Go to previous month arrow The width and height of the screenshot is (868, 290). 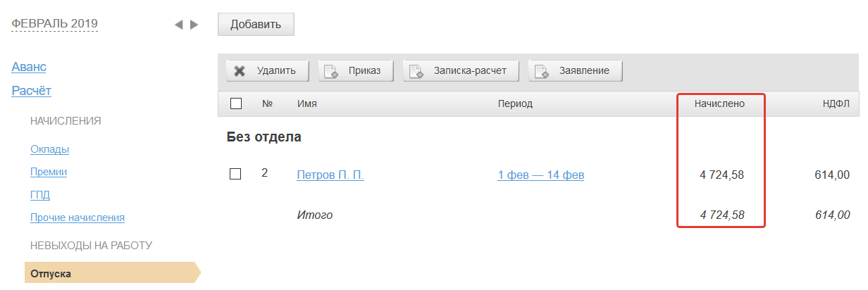[178, 25]
